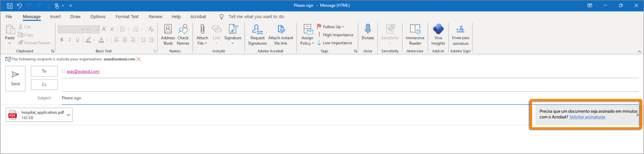The width and height of the screenshot is (644, 154).
Task: Click the Check Names icon
Action: point(183,34)
